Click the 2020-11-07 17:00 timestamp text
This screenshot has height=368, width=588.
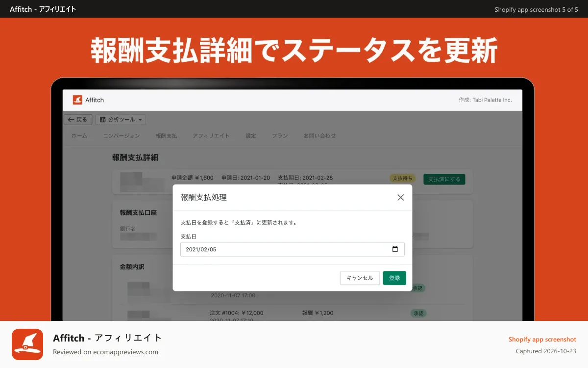coord(233,296)
